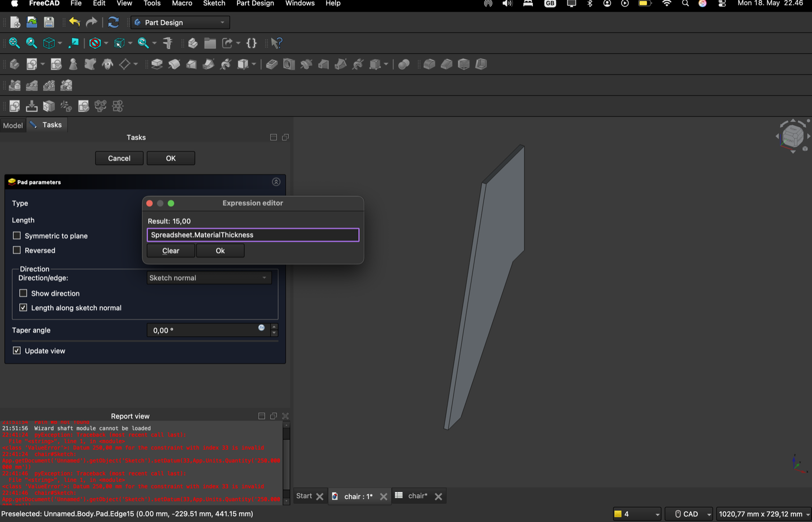Screen dimensions: 812x522
Task: Toggle the measure distance caliper tool
Action: click(167, 43)
